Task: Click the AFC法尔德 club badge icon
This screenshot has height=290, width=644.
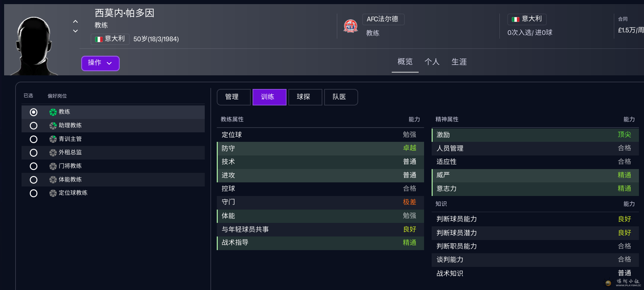Action: click(351, 26)
